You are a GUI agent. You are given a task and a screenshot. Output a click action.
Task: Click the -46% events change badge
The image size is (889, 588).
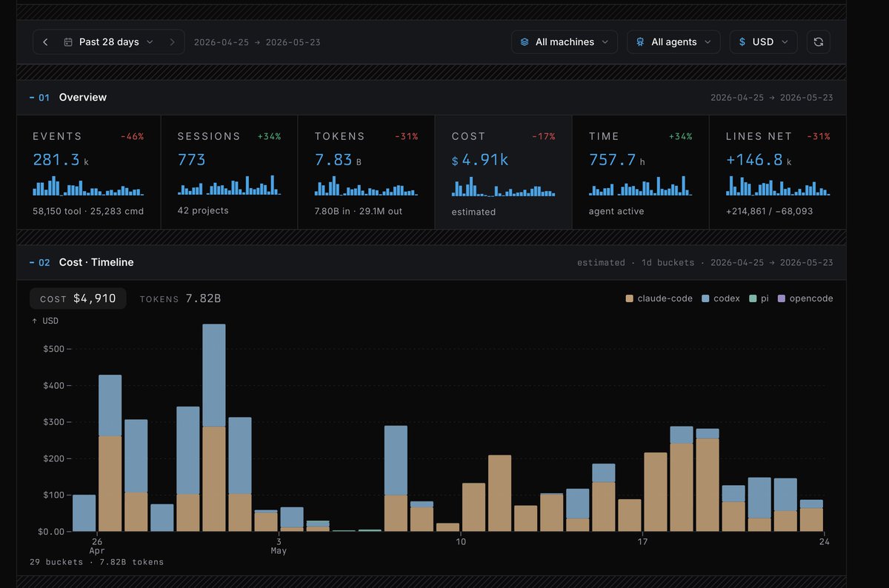click(132, 136)
